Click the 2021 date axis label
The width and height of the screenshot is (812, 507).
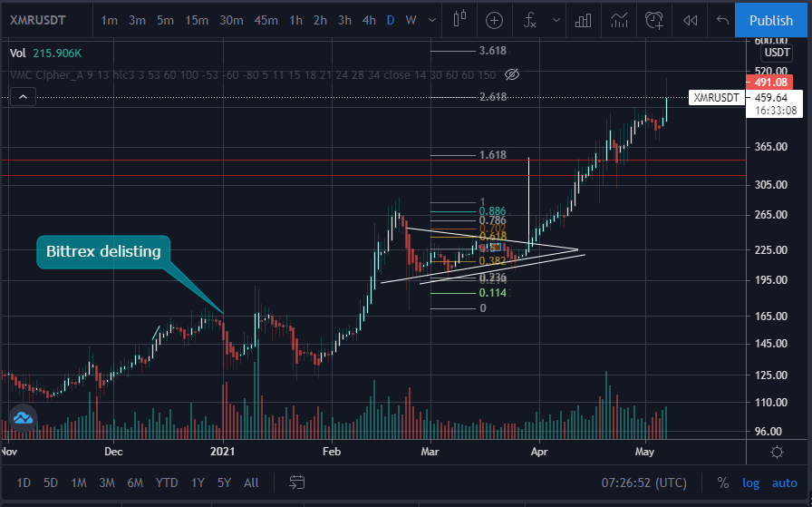click(222, 452)
